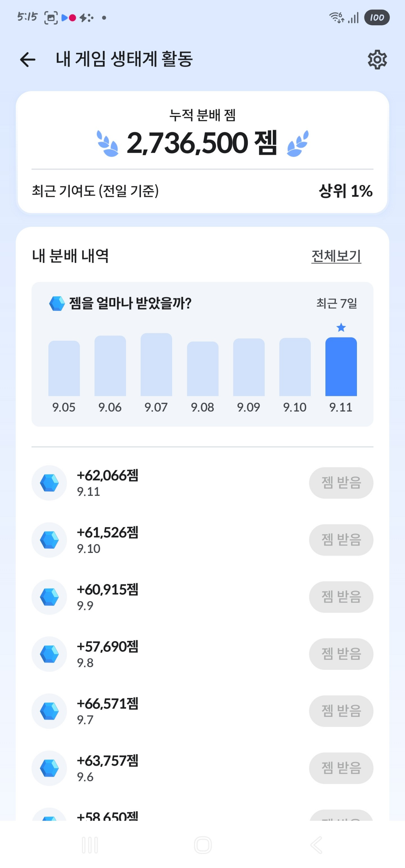This screenshot has width=405, height=868.
Task: Tap the gem icon for 9.8 entry
Action: pos(49,654)
